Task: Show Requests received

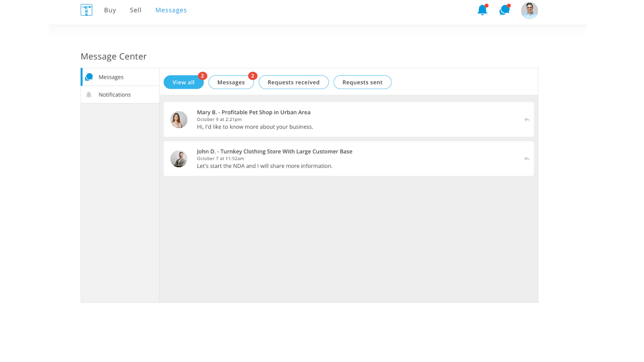Action: pos(293,82)
